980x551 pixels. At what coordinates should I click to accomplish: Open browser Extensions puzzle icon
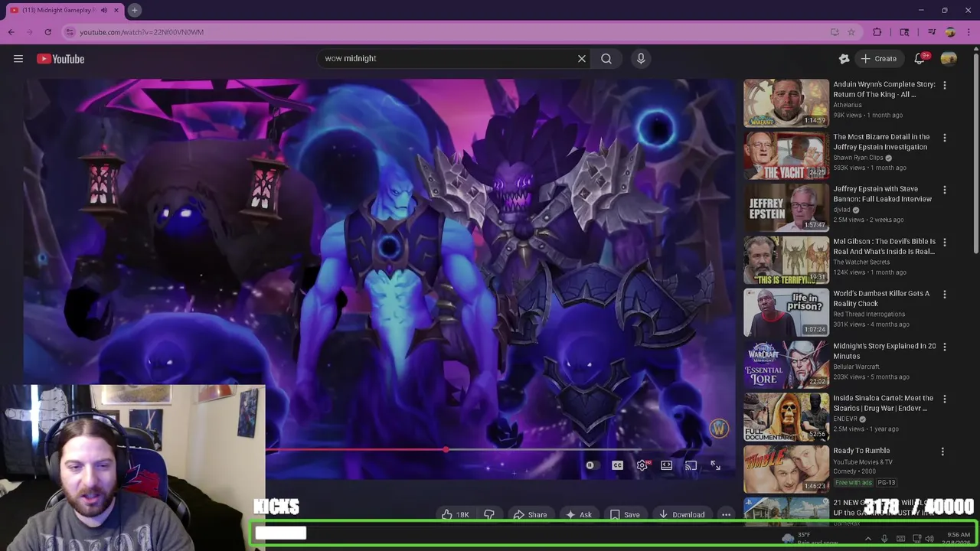pos(877,32)
